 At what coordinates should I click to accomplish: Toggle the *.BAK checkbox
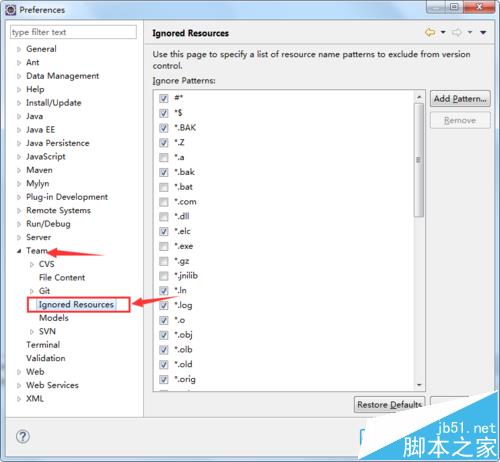point(163,128)
